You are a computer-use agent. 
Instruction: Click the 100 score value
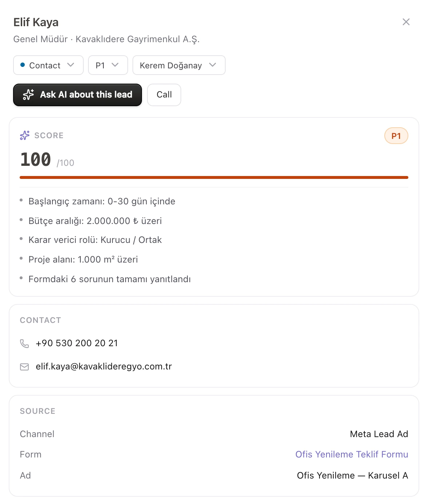pos(36,160)
